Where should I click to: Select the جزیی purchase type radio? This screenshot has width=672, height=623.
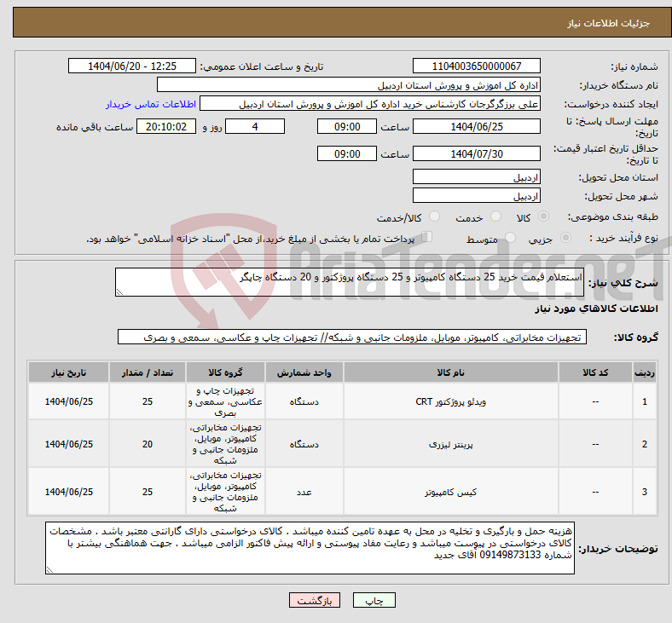[565, 238]
